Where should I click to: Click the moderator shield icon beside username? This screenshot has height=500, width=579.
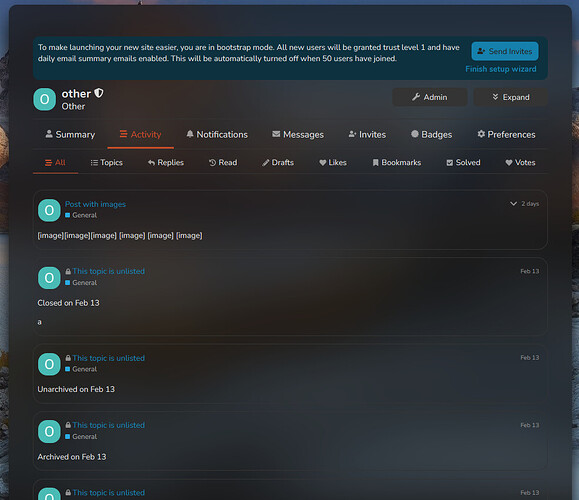pyautogui.click(x=99, y=93)
